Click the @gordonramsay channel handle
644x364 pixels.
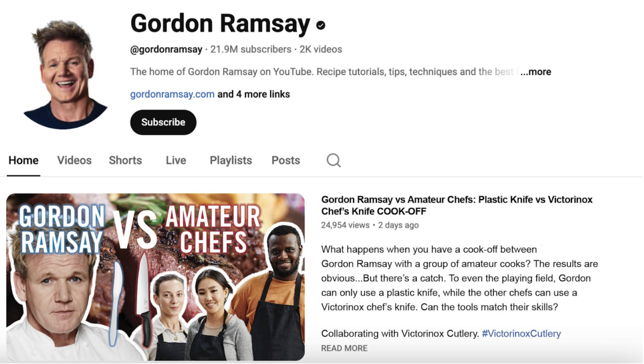point(166,49)
